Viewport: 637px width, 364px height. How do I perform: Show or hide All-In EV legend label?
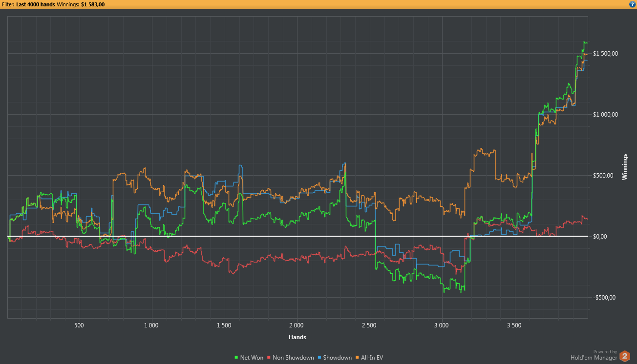[x=372, y=358]
